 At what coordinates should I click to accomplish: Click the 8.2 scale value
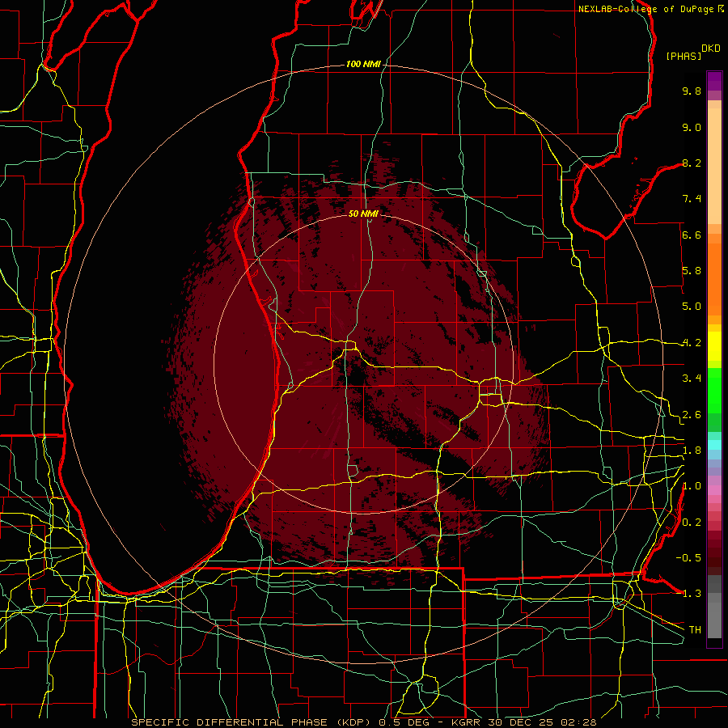692,163
